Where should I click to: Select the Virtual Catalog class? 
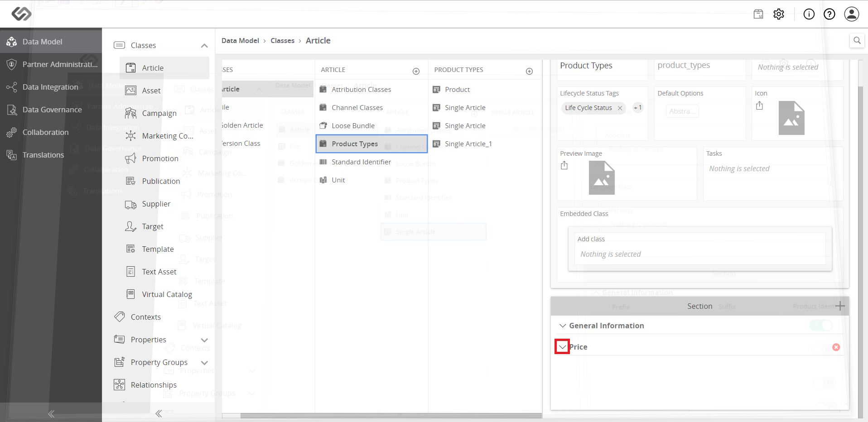pyautogui.click(x=164, y=294)
